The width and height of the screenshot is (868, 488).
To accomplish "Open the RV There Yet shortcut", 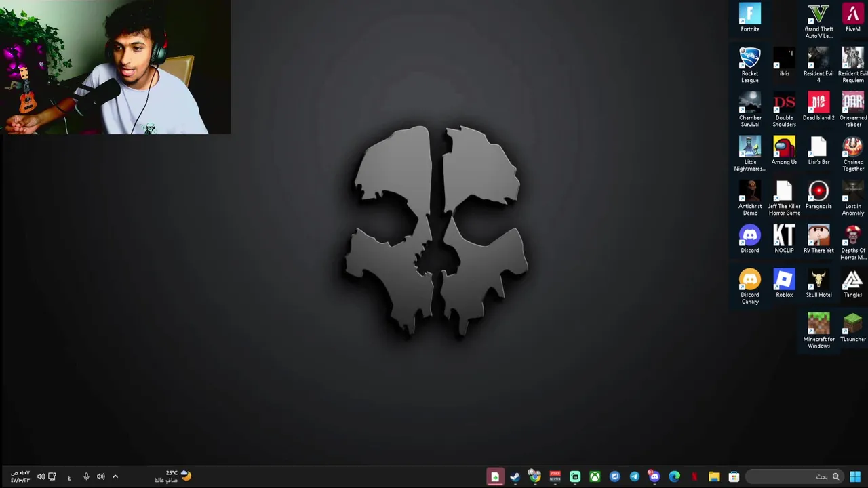I will point(818,239).
